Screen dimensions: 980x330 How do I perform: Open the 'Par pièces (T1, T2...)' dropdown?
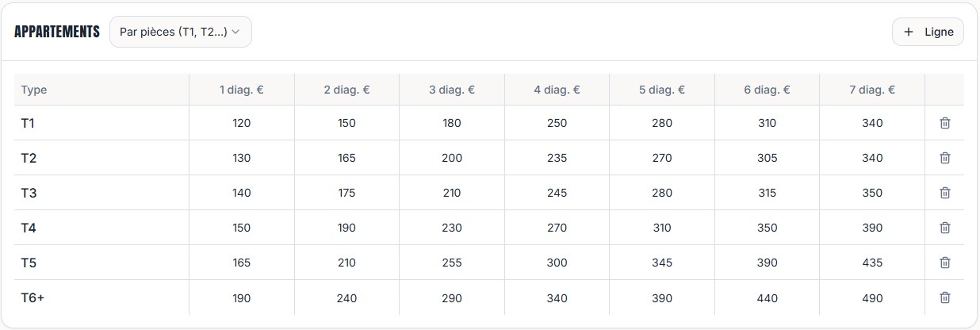click(x=180, y=32)
